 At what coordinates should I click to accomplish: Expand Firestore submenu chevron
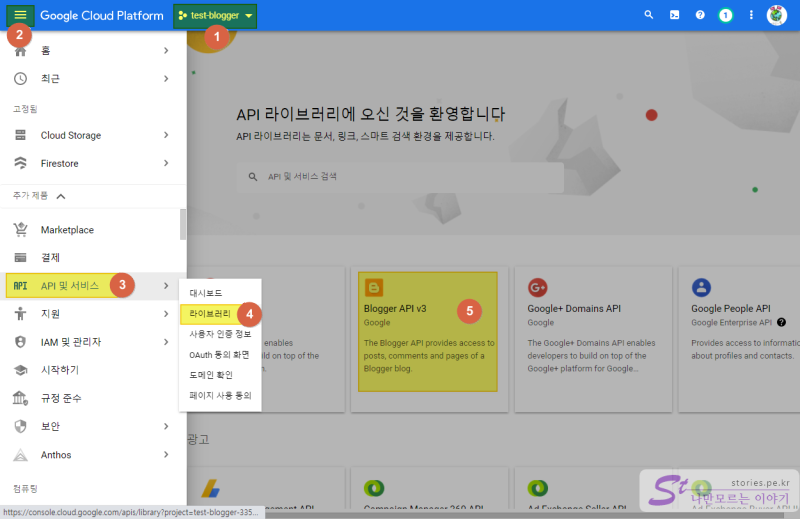click(x=166, y=163)
